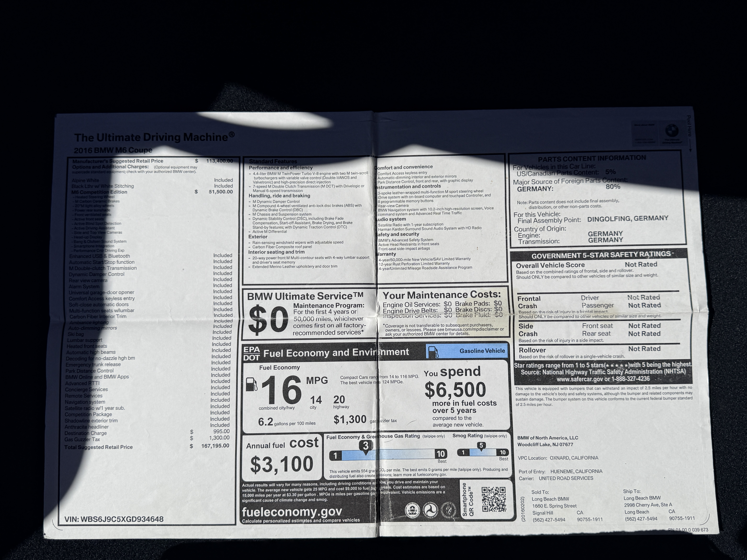Click the fuel pump icon beside 16 MPG

click(x=251, y=384)
